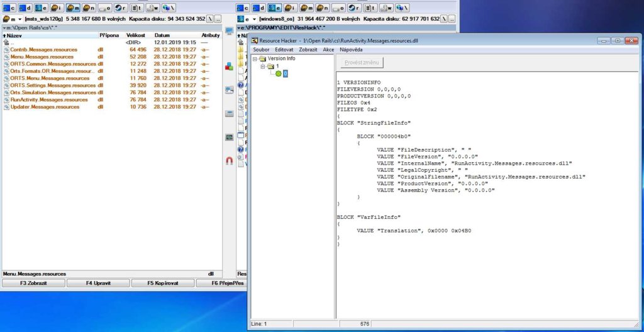
Task: Sort files by Velikost column header
Action: [x=136, y=35]
